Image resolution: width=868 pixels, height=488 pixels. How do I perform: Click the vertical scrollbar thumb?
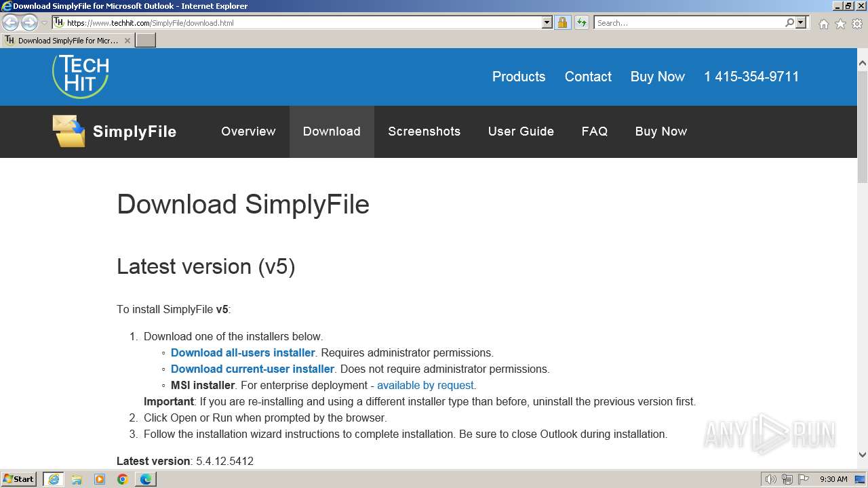[863, 125]
